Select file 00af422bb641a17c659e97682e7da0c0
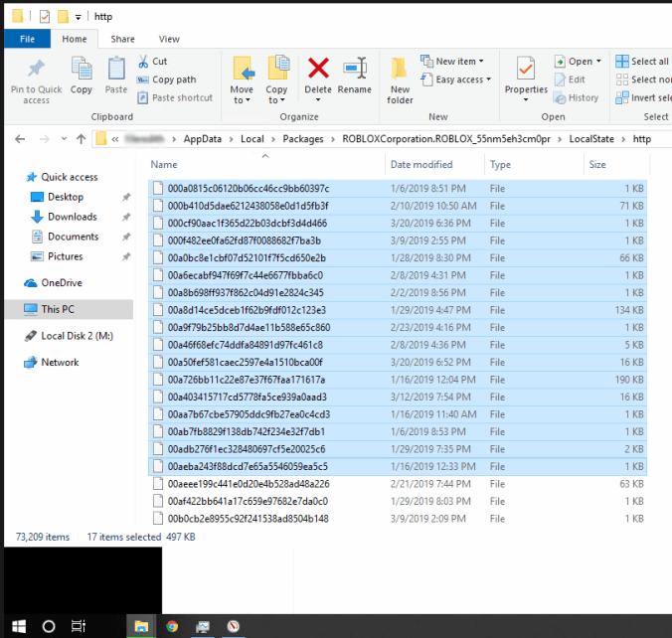The height and width of the screenshot is (638, 672). [398, 501]
